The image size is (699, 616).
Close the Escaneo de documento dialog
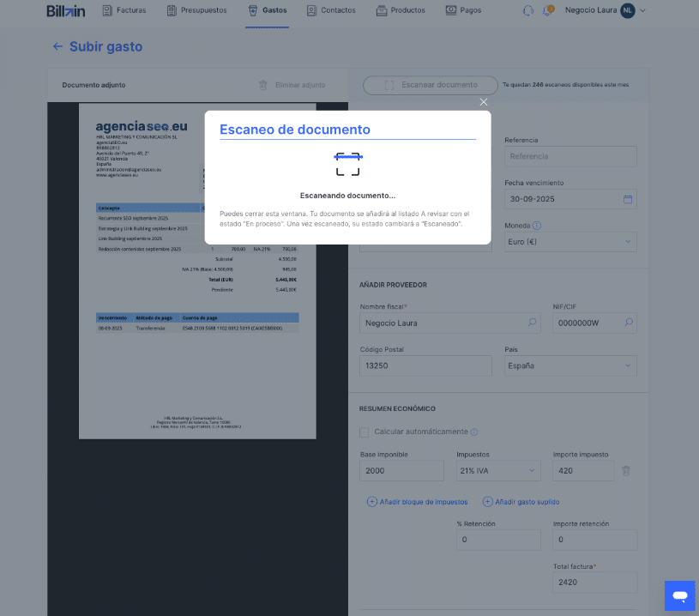click(x=484, y=102)
